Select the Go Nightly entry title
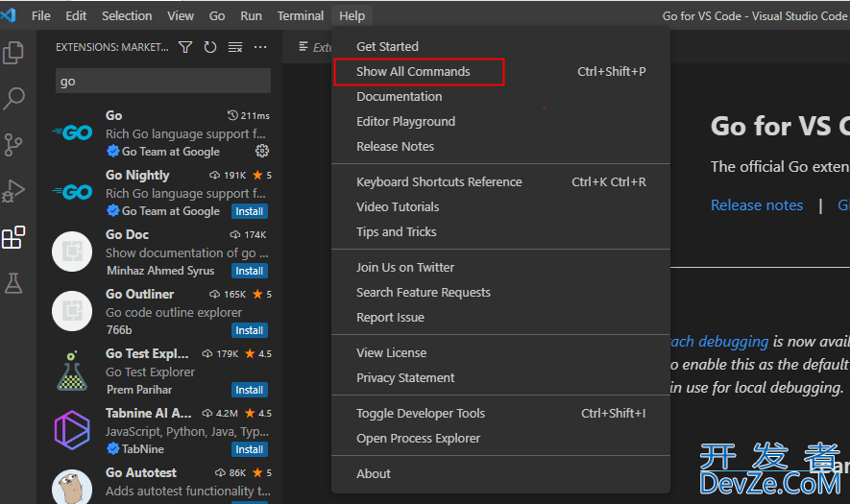Screen dimensions: 850x504 coord(137,175)
